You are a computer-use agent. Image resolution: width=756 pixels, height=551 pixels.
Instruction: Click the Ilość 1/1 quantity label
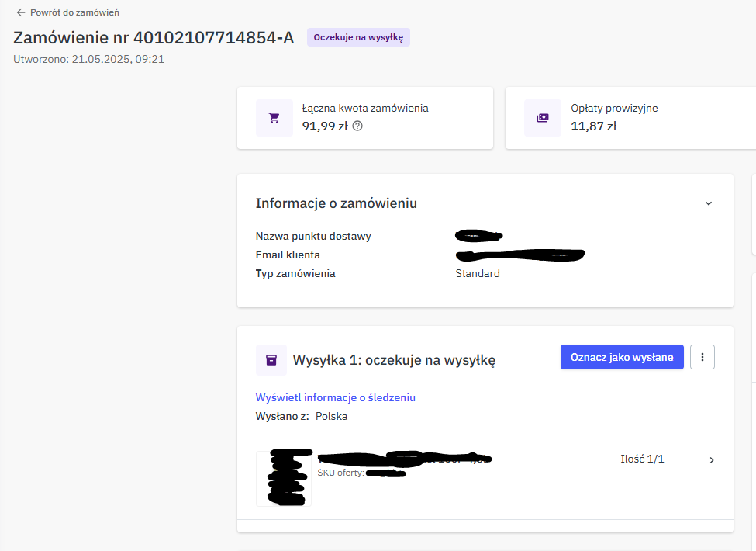click(642, 459)
